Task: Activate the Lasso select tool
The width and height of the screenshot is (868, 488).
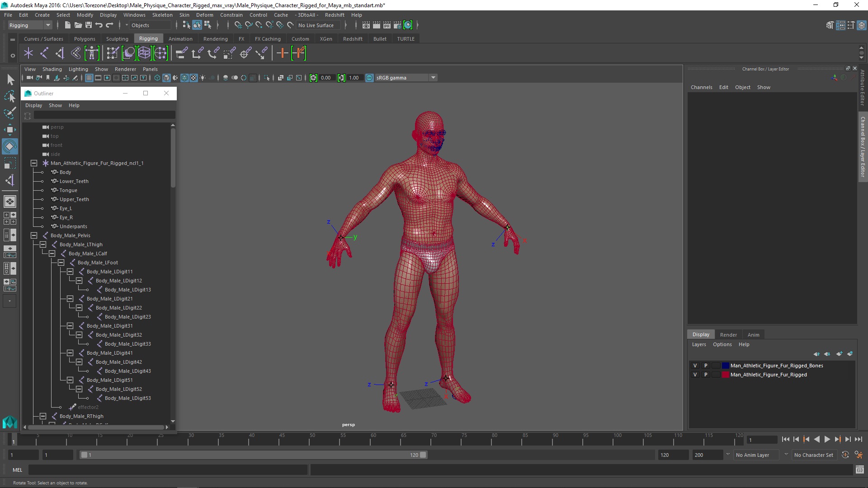Action: 9,96
